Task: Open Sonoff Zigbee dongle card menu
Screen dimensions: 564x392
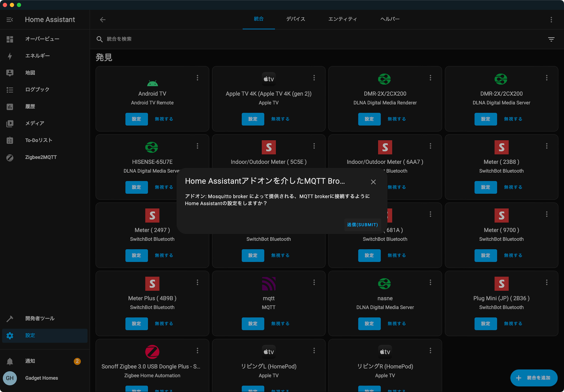Action: point(197,351)
